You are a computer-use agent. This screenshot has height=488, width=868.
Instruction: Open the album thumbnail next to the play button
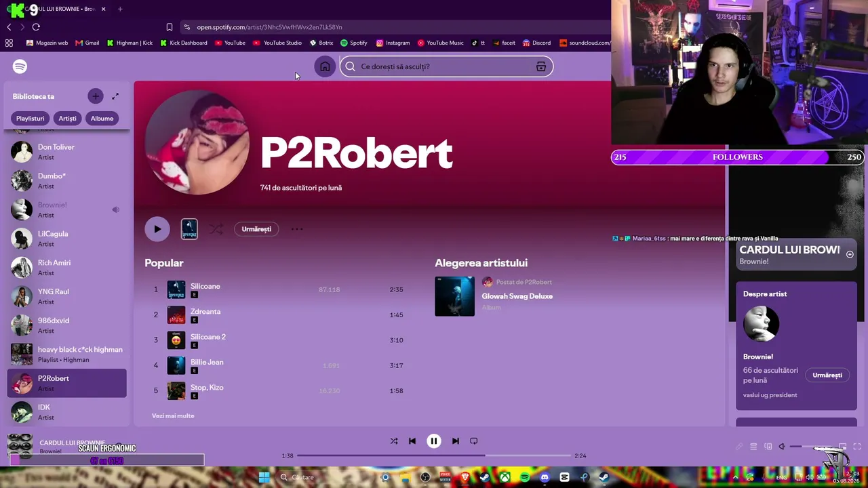189,229
